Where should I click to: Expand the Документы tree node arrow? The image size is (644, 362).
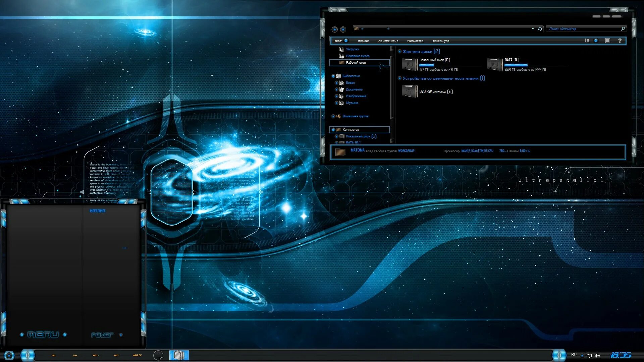tap(336, 89)
